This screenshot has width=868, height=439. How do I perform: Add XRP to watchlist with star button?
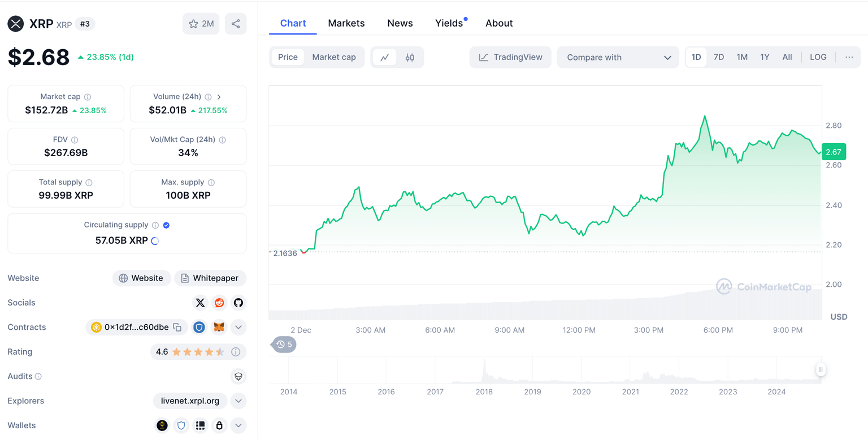pyautogui.click(x=201, y=24)
